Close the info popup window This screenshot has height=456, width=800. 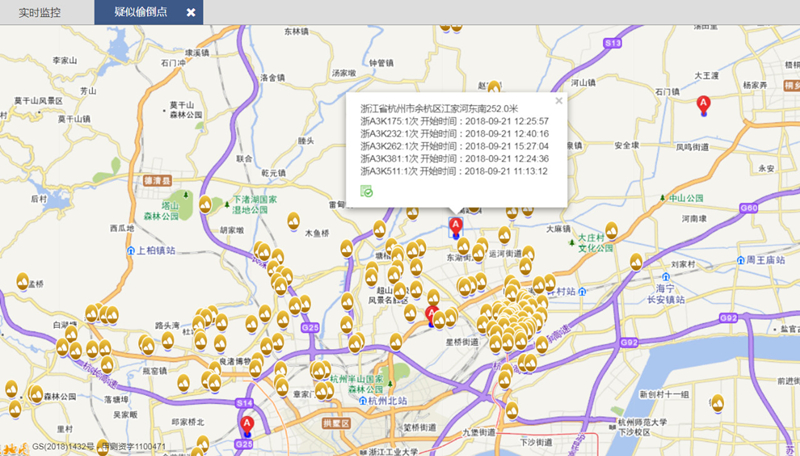559,100
